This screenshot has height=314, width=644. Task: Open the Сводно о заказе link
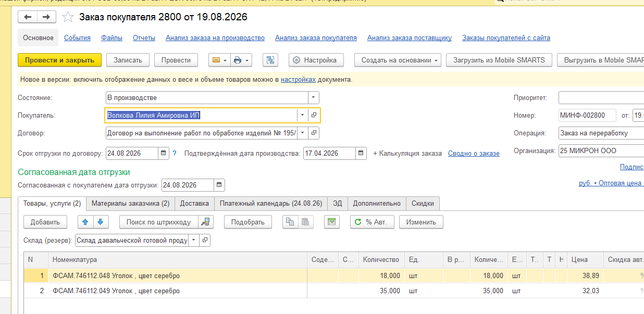click(474, 154)
